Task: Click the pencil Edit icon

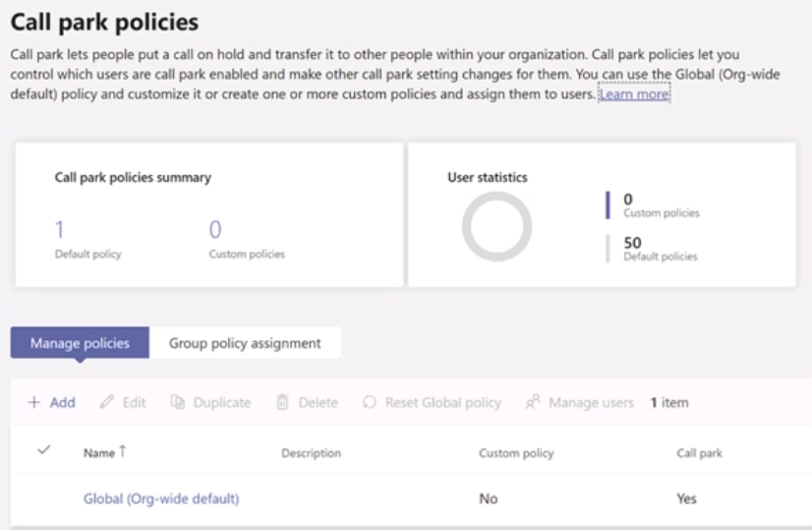Action: pyautogui.click(x=107, y=402)
